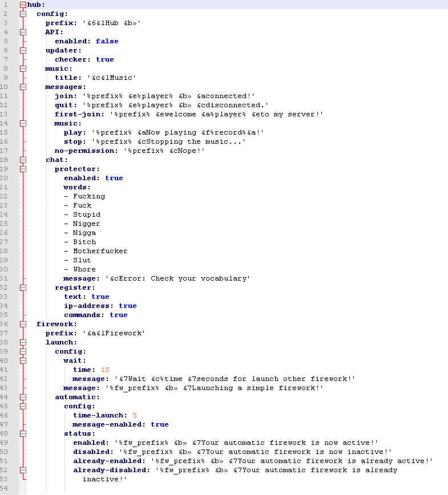448x495 pixels.
Task: Click the "false" value under API
Action: [x=107, y=41]
